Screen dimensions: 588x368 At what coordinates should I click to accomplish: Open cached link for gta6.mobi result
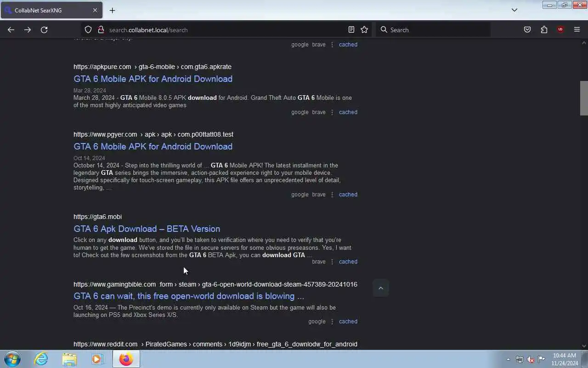point(348,262)
